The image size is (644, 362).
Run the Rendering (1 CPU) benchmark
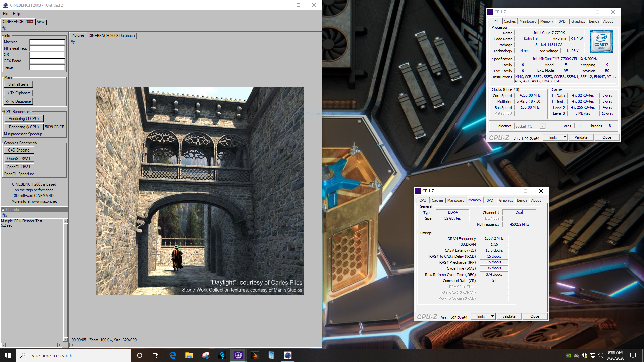tap(24, 119)
